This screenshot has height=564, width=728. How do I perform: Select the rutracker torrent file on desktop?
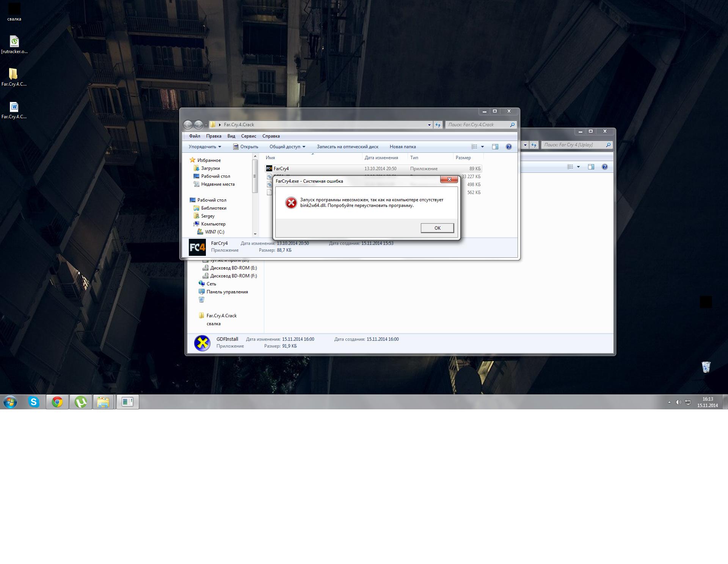coord(14,45)
